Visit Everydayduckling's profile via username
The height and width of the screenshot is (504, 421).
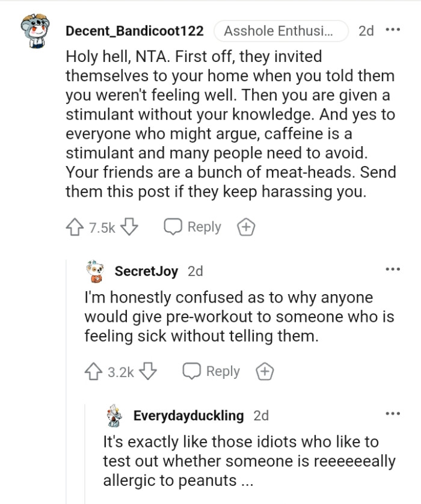click(188, 416)
